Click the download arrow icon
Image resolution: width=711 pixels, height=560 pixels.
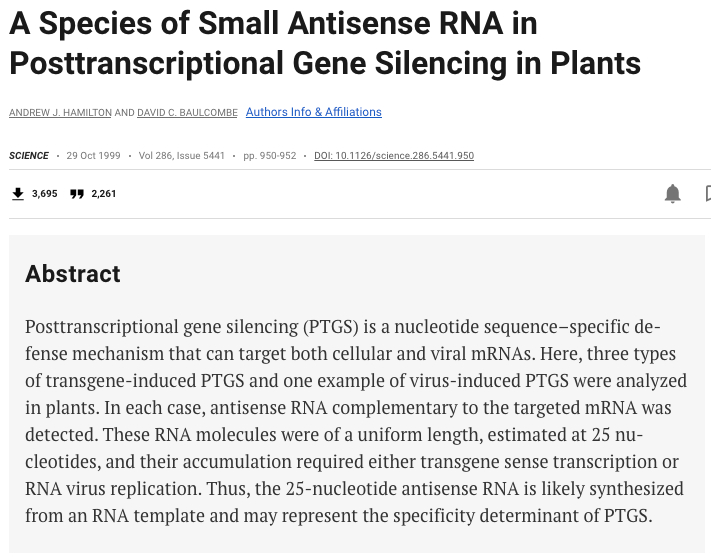tap(17, 194)
